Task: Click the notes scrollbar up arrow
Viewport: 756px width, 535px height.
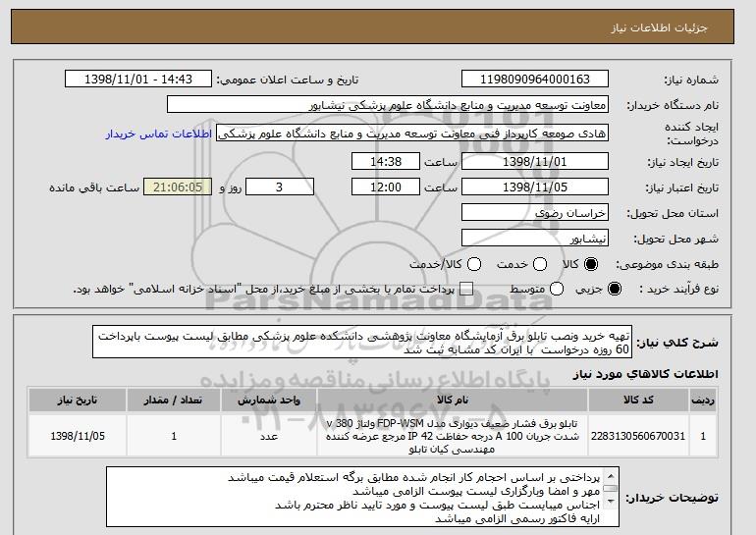Action: (x=611, y=476)
